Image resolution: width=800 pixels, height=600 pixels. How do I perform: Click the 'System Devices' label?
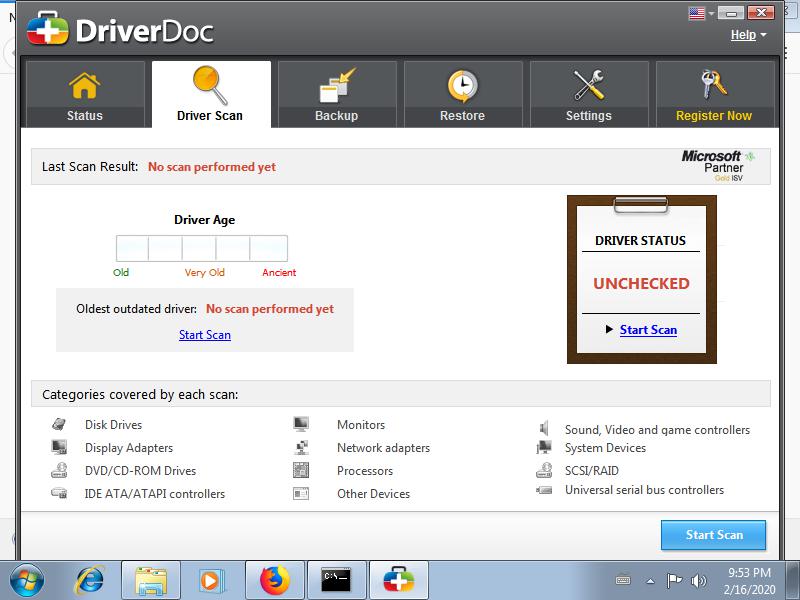click(x=605, y=447)
